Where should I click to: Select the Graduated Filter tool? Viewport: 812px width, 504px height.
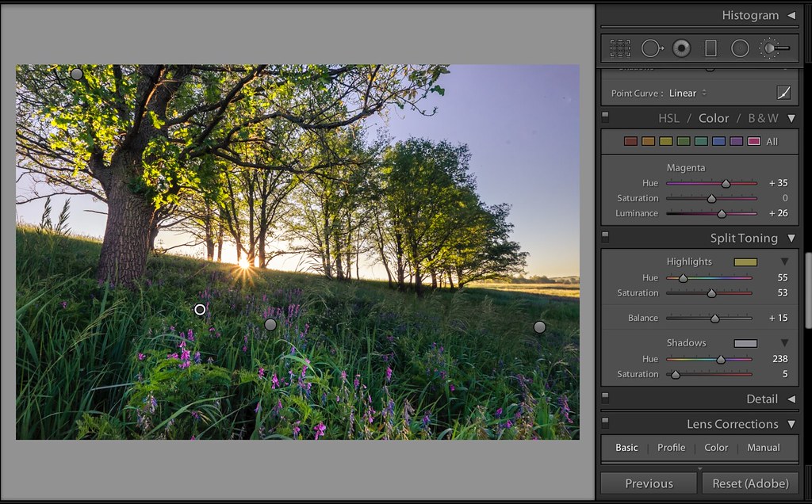[710, 48]
